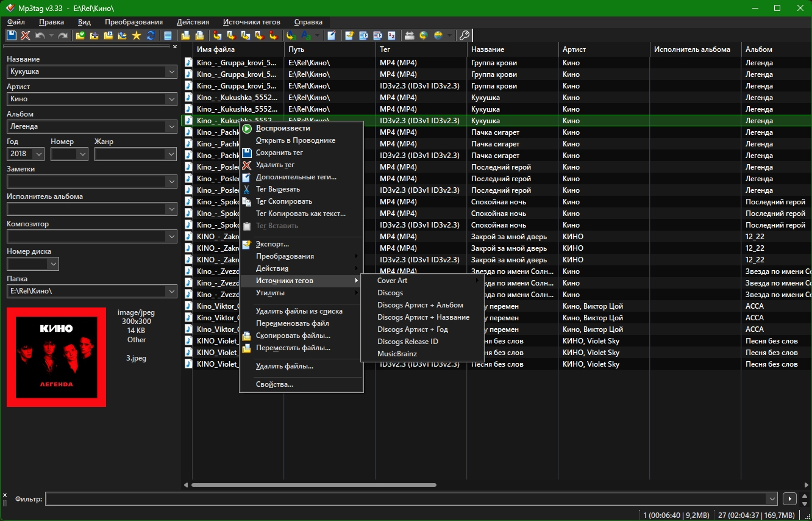812x521 pixels.
Task: Close the tag panel with its small X
Action: point(174,46)
